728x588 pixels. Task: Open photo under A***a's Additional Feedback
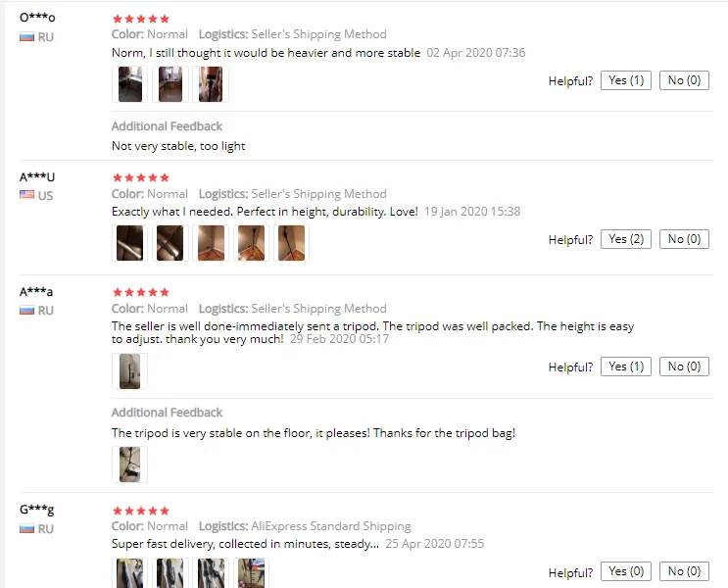pyautogui.click(x=129, y=465)
